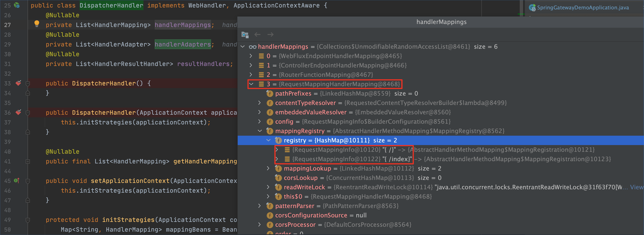Click line number 27 in the gutter
The image size is (644, 235).
(8, 25)
